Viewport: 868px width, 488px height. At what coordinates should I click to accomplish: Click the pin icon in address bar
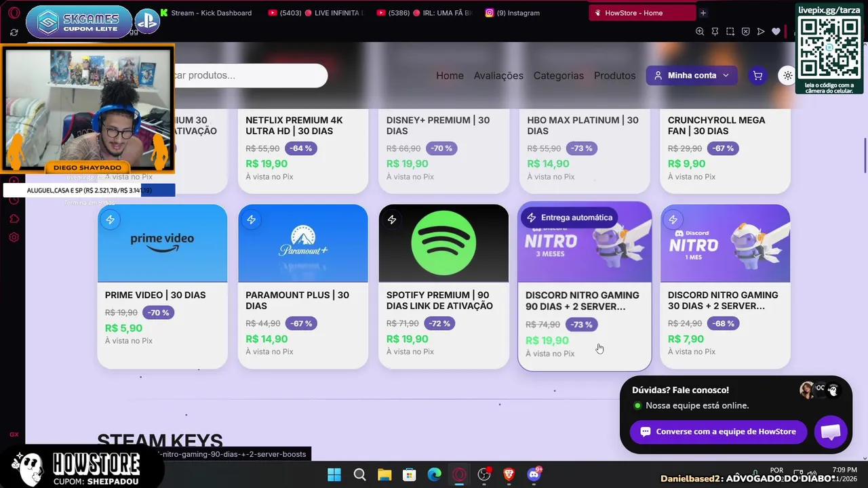click(715, 31)
